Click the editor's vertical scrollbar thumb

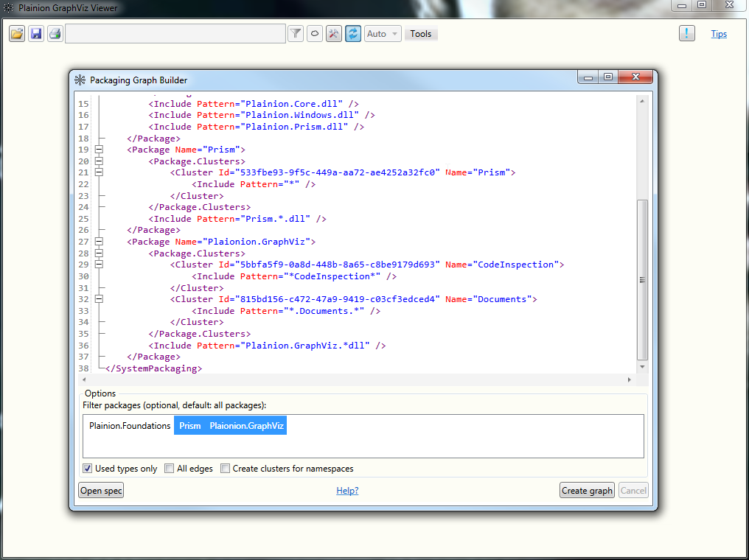pyautogui.click(x=643, y=280)
